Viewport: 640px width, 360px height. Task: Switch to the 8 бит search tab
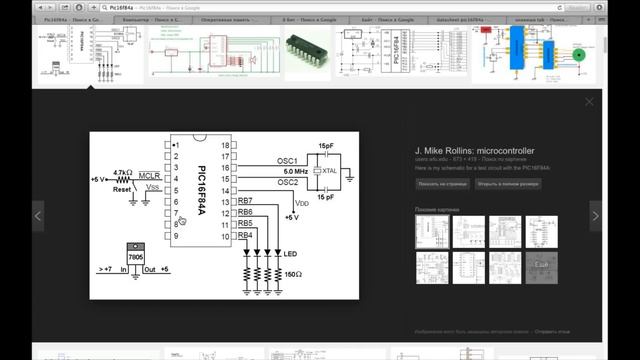click(x=310, y=20)
